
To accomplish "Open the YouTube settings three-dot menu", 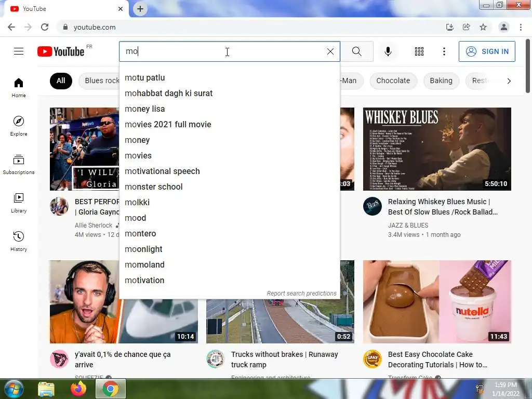I will click(x=444, y=51).
